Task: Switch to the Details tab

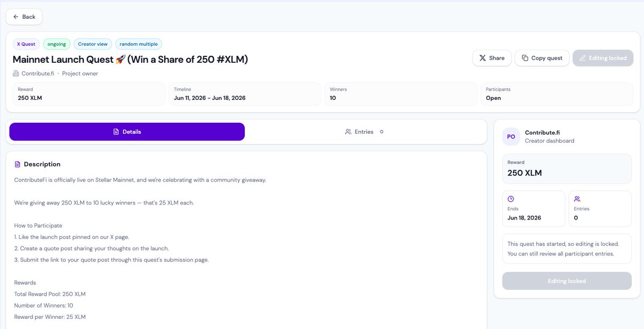Action: point(127,131)
